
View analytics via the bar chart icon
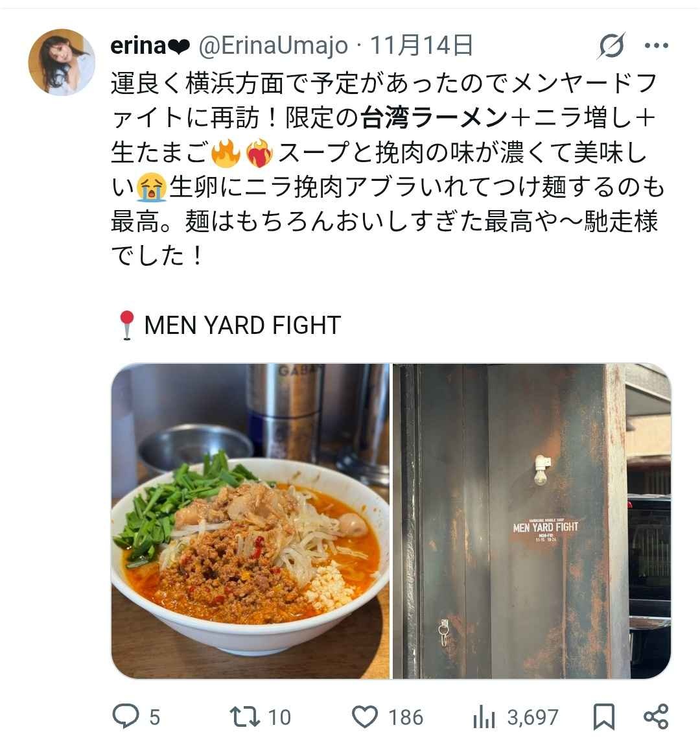(x=484, y=716)
